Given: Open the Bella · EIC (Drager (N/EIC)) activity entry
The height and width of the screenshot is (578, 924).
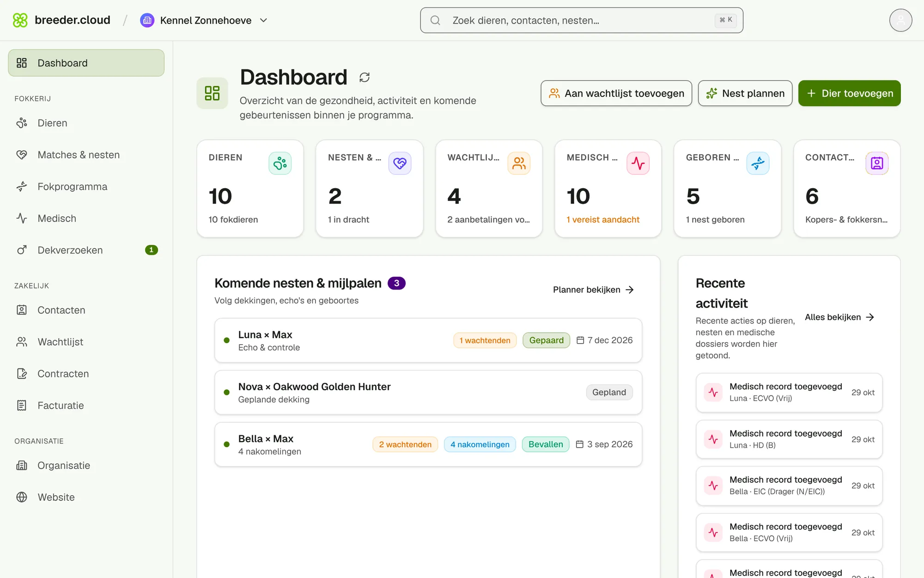Looking at the screenshot, I should coord(789,486).
